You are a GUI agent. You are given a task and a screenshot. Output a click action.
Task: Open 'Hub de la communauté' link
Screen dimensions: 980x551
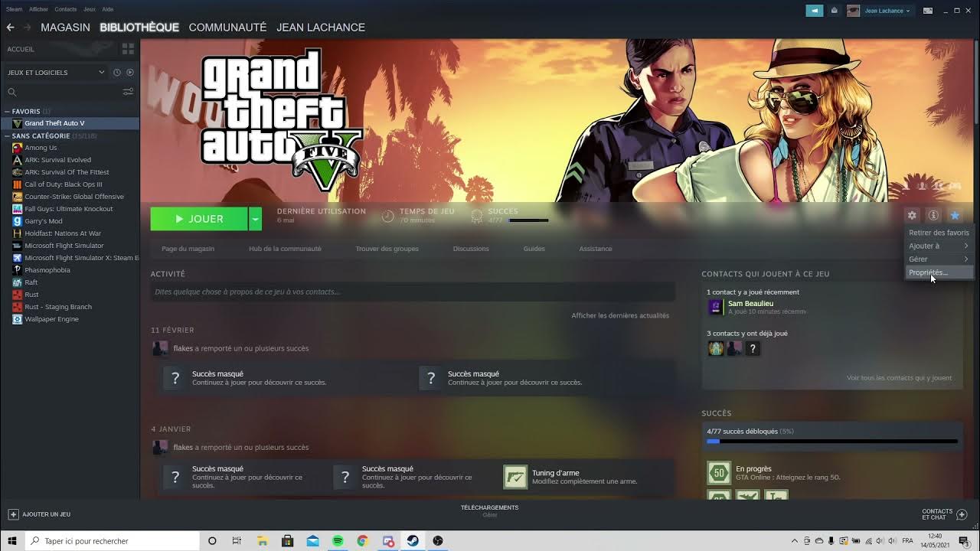(285, 249)
